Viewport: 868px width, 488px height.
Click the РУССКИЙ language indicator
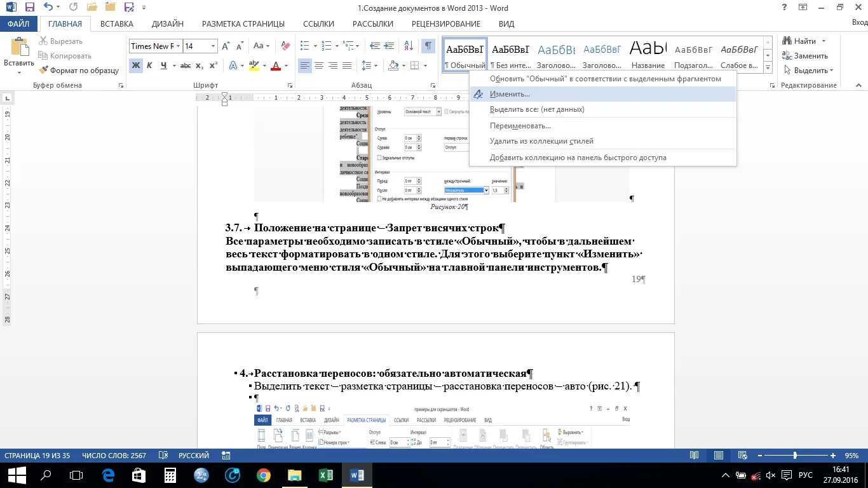point(193,456)
